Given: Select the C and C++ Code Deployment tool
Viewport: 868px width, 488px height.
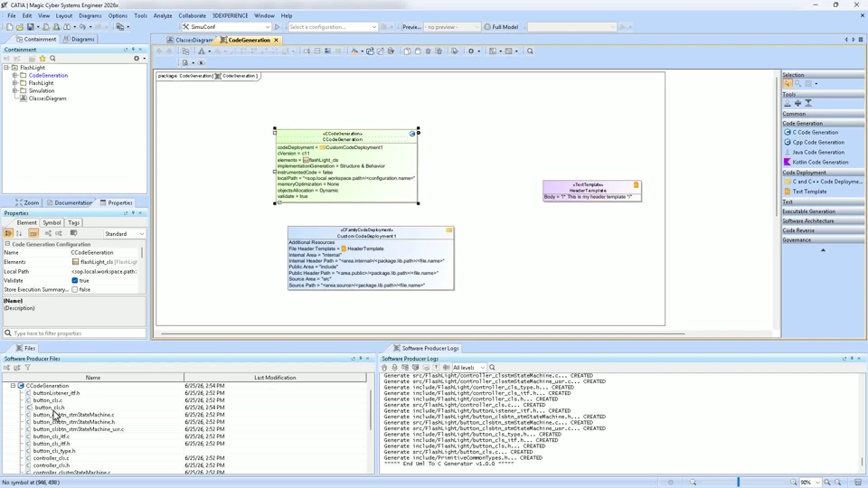Looking at the screenshot, I should [823, 182].
